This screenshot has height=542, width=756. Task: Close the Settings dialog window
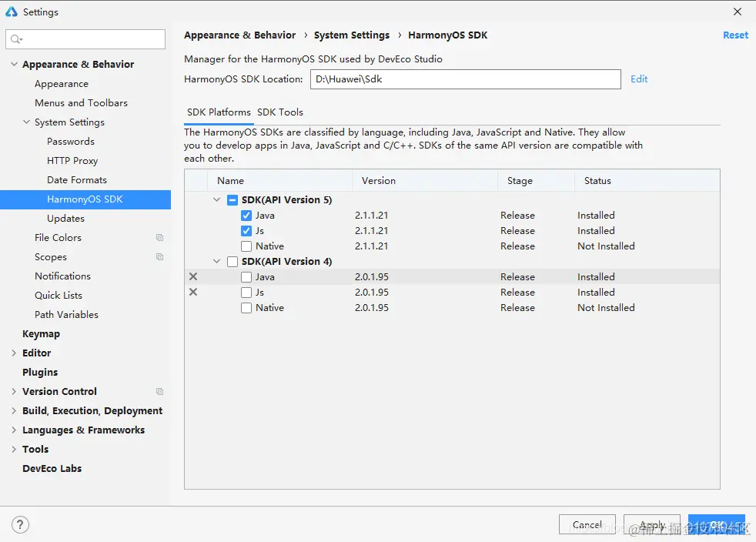[738, 12]
